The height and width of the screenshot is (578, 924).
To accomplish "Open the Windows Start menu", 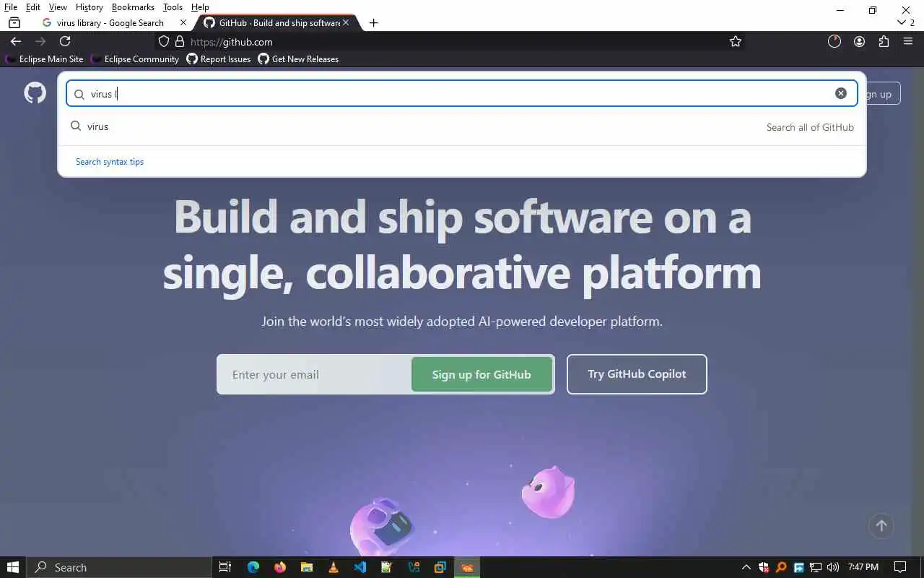I will 13,567.
